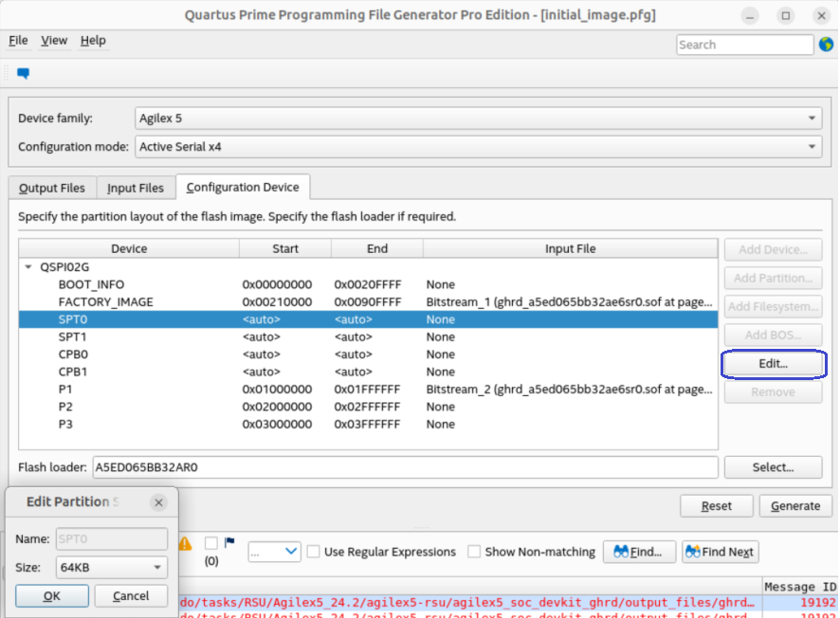Collapse the QSPI02G device tree
The image size is (840, 618).
[x=28, y=267]
